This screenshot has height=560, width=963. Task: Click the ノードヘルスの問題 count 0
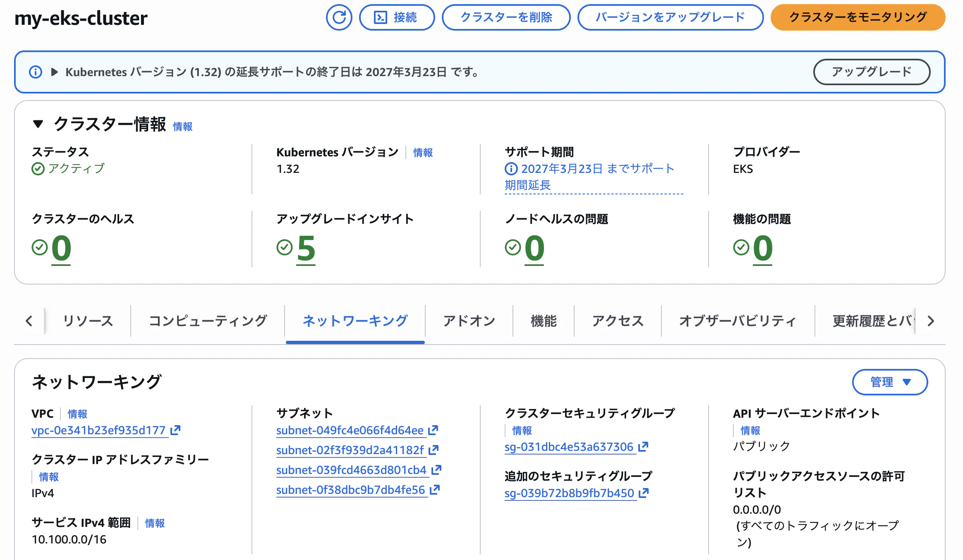pos(534,248)
